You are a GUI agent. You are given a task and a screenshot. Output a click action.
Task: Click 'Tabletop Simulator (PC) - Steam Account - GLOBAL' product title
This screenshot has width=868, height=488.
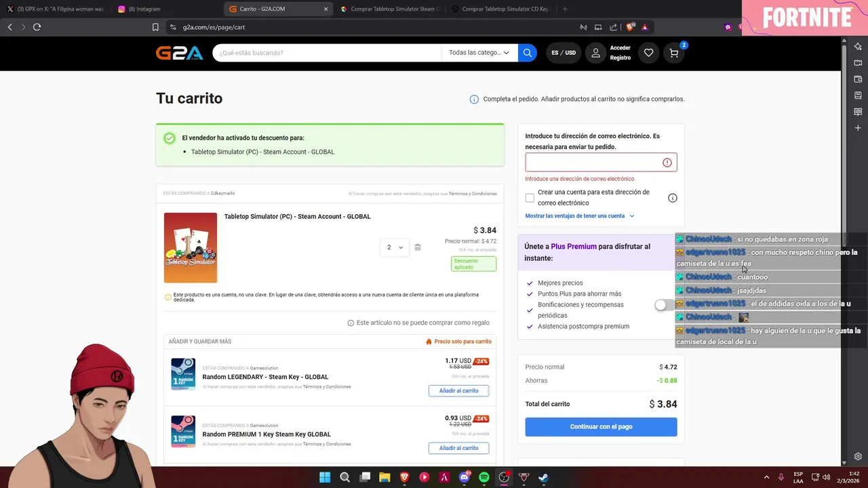coord(298,217)
